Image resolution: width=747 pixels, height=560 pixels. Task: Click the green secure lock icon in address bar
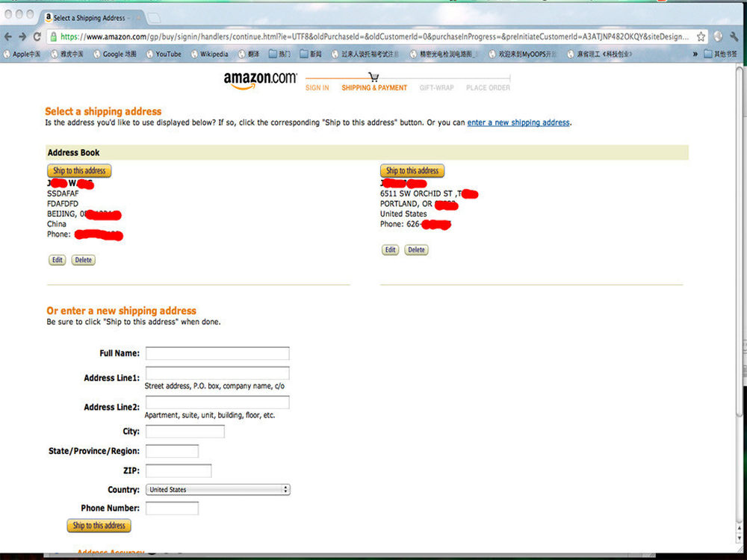pos(53,37)
